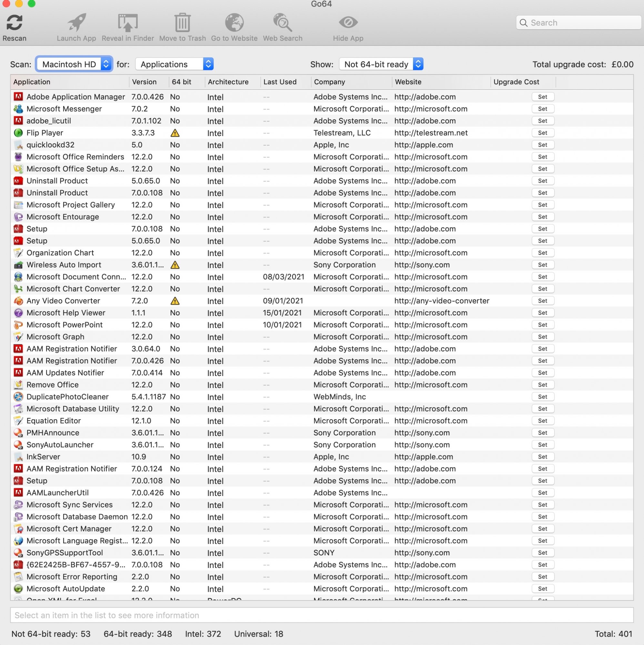Click Set for Microsoft PowerPoint

click(x=543, y=325)
